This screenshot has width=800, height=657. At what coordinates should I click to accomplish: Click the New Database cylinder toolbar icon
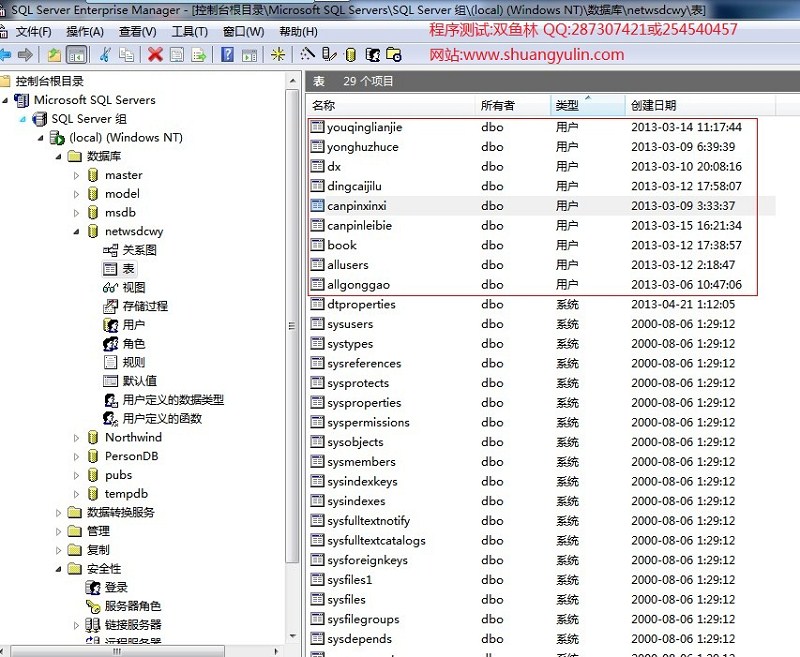(351, 55)
